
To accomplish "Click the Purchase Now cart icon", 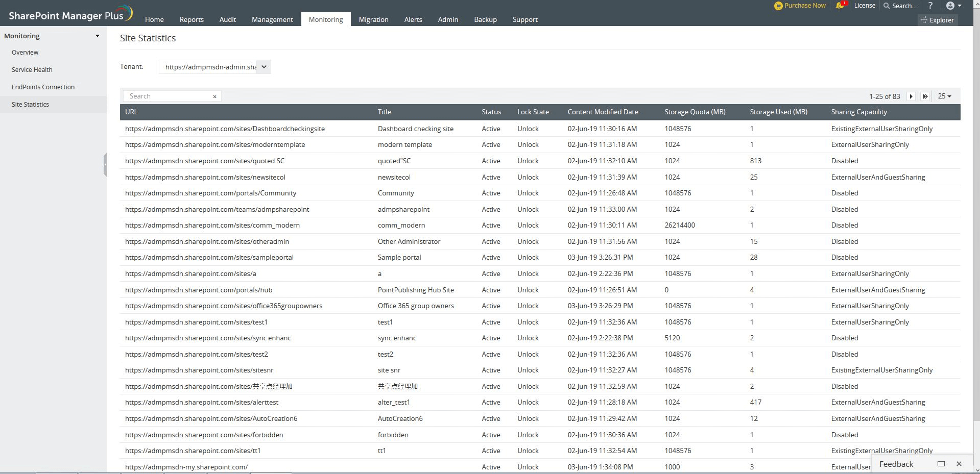I will coord(778,6).
